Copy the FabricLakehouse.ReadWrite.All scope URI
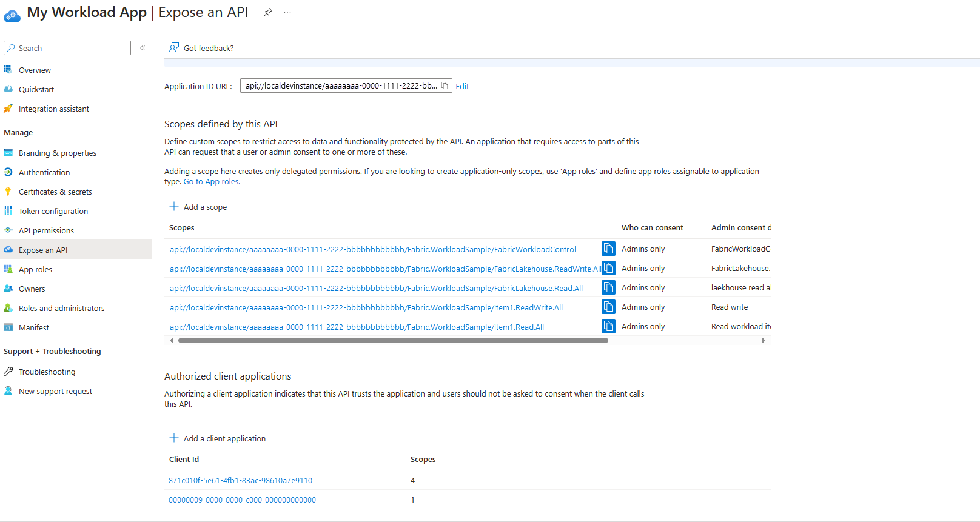This screenshot has height=522, width=980. (608, 268)
